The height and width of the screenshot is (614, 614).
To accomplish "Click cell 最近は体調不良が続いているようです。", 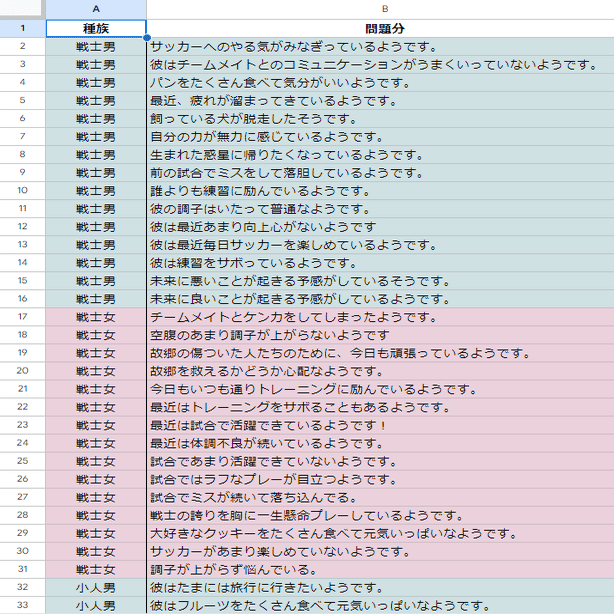I will tap(380, 443).
